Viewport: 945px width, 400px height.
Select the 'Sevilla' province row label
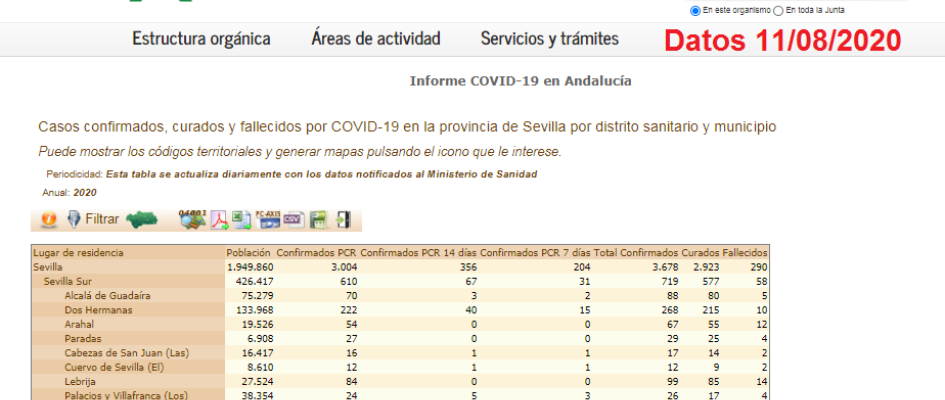point(48,267)
